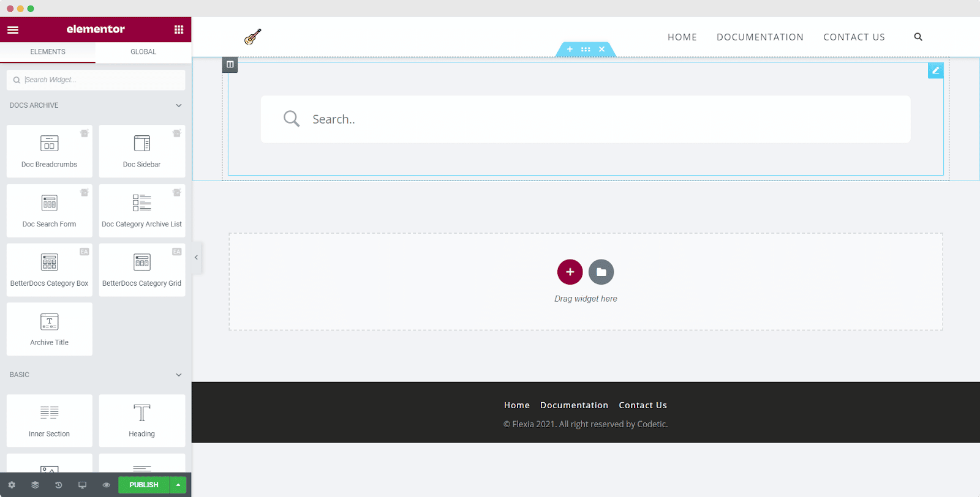Screen dimensions: 980x497
Task: Select the Doc Breadcrumbs widget
Action: tap(50, 151)
